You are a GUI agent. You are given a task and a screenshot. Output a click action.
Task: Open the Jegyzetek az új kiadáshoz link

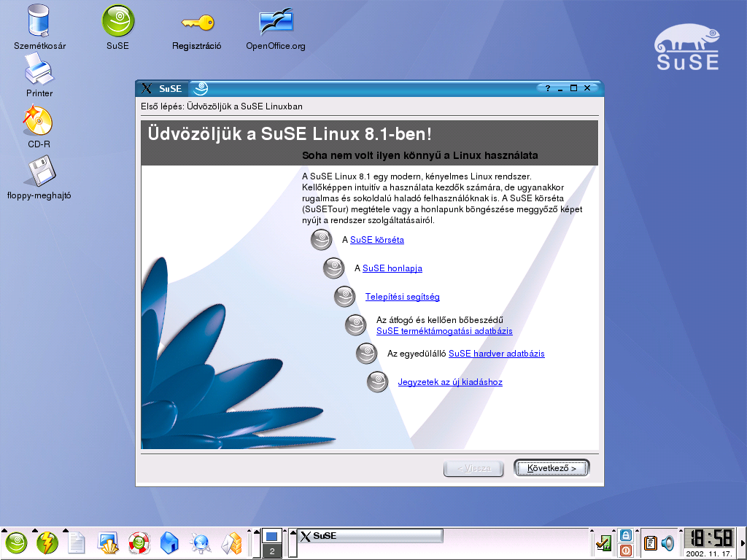450,382
